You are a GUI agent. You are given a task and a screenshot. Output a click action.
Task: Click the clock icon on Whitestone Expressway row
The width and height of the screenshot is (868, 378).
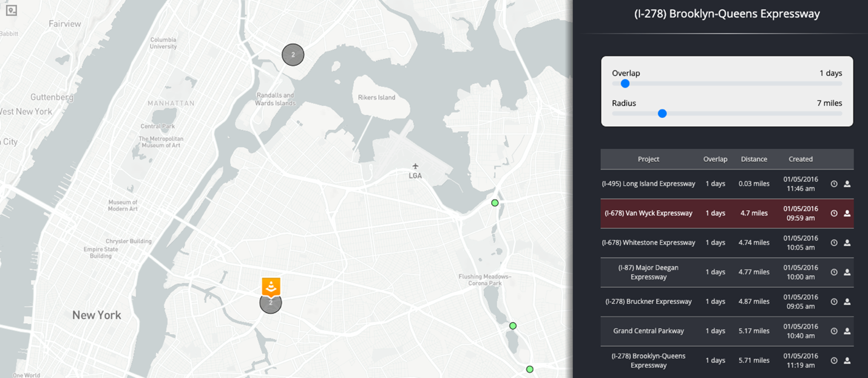[834, 242]
